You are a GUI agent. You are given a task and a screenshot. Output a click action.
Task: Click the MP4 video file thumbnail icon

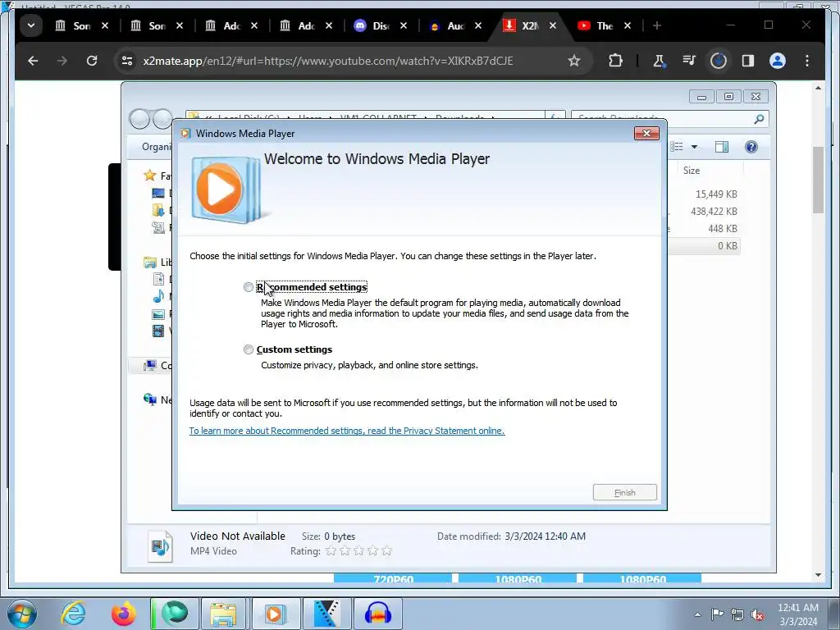[160, 546]
